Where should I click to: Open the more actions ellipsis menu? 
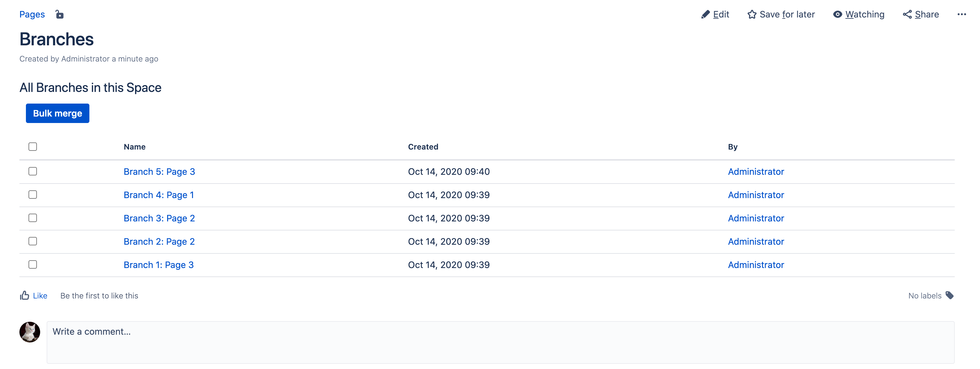(x=961, y=15)
